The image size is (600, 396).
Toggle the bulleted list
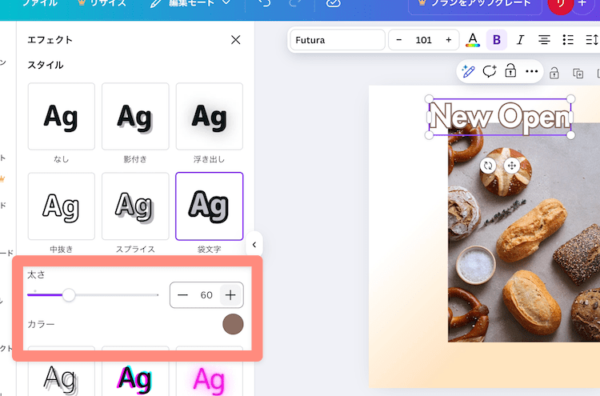pyautogui.click(x=568, y=40)
